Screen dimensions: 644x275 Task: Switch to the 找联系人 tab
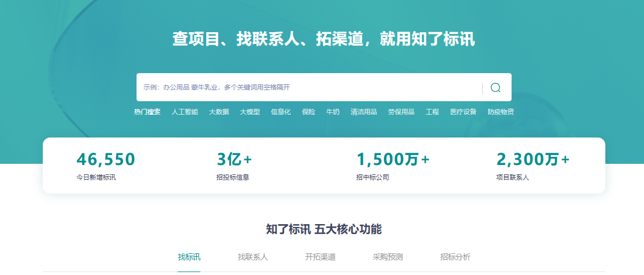(253, 257)
